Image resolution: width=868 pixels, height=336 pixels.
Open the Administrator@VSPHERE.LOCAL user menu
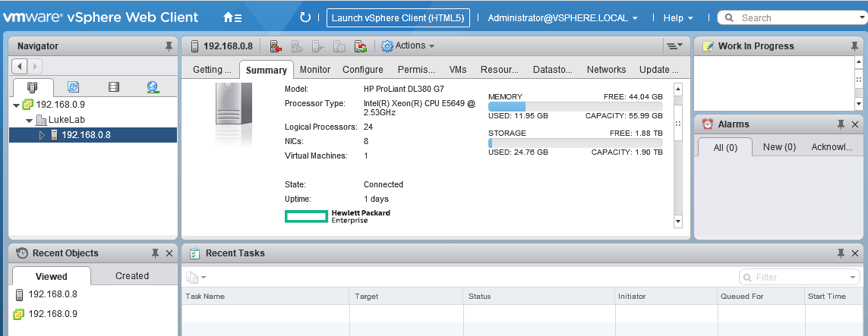coord(563,17)
